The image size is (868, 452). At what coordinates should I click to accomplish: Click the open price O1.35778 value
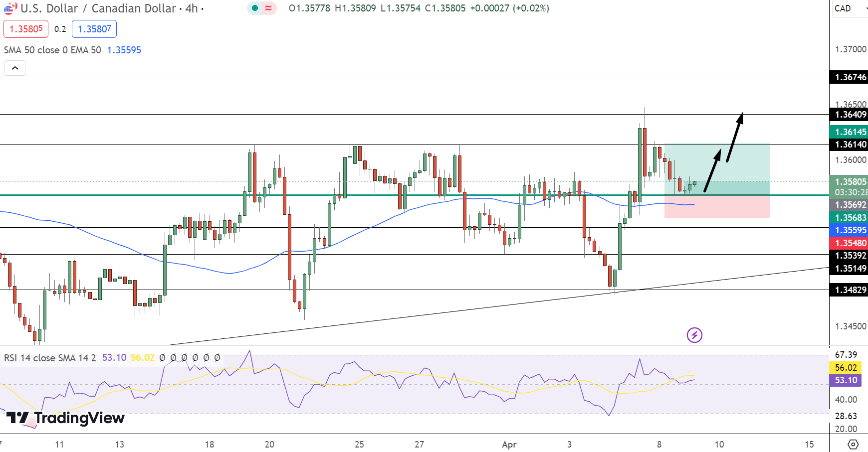(x=309, y=8)
